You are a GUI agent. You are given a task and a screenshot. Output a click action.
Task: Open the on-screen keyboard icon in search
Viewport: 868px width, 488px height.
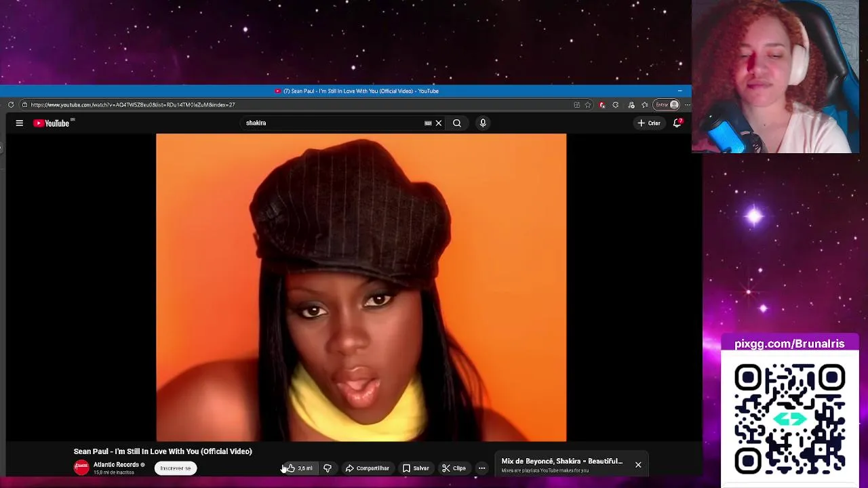[x=428, y=123]
